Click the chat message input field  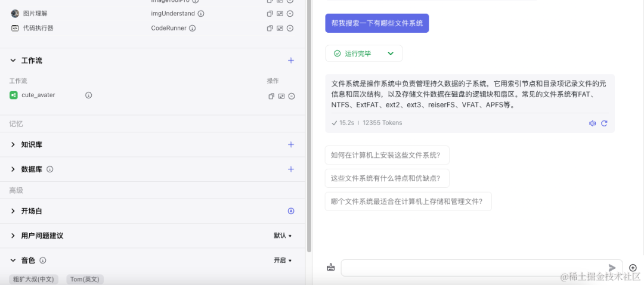[x=482, y=268]
